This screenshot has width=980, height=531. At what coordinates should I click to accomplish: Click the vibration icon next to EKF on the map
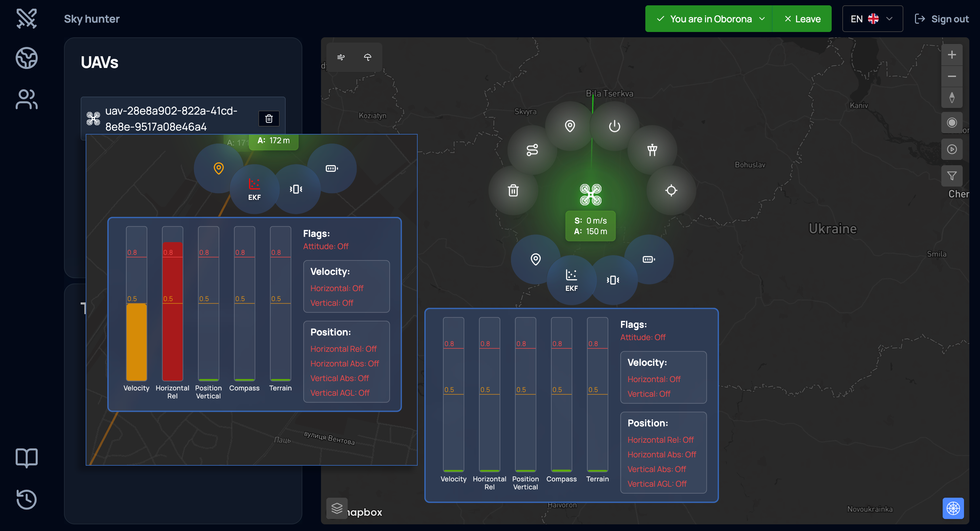613,280
